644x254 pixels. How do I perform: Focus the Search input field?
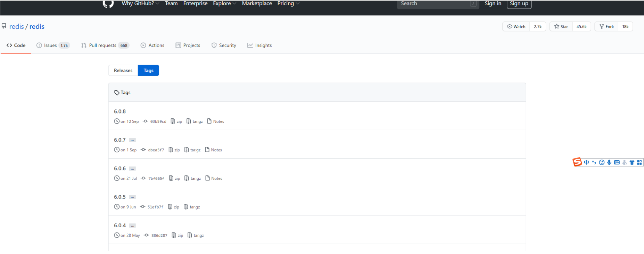[438, 4]
